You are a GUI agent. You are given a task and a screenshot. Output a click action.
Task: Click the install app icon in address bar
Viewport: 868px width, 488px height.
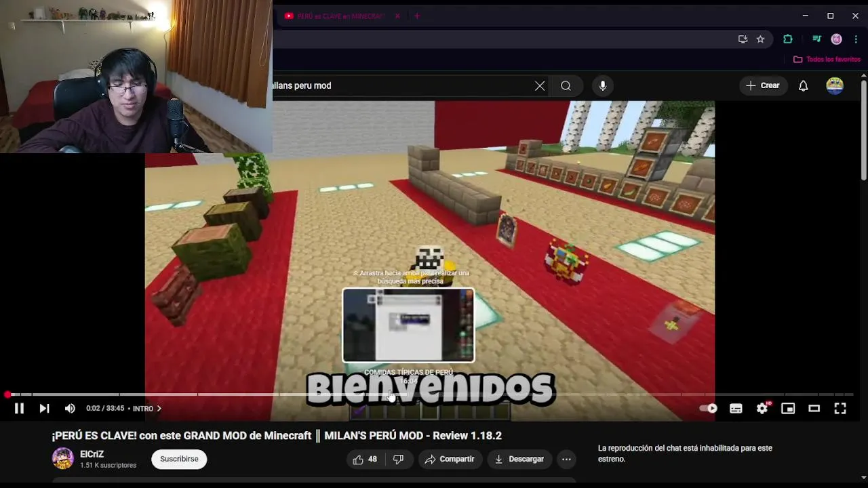pyautogui.click(x=743, y=39)
